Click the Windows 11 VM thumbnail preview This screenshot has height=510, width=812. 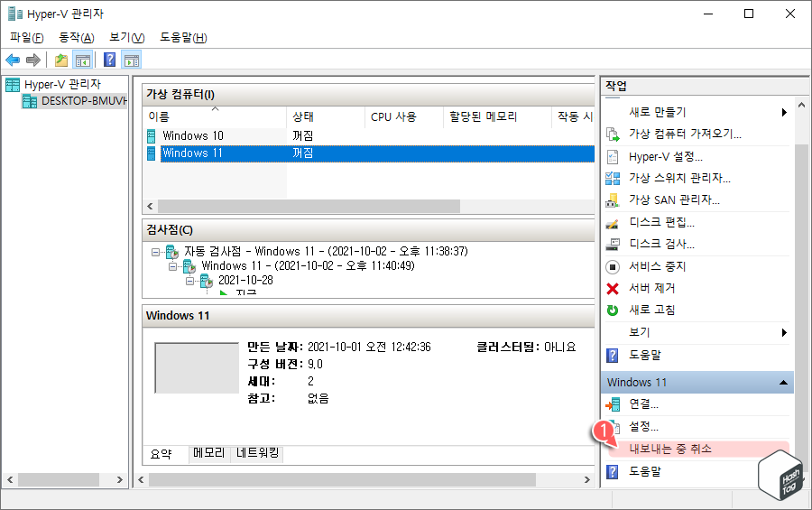pyautogui.click(x=197, y=368)
